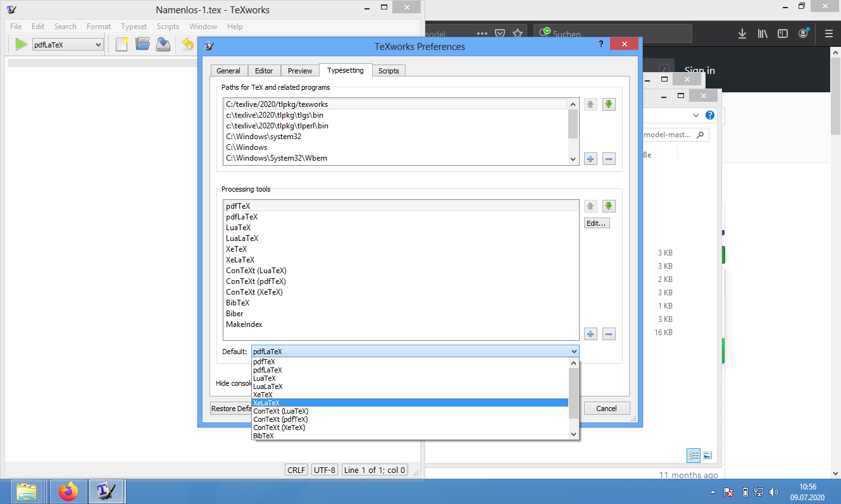The width and height of the screenshot is (841, 504).
Task: Click the CRLF line ending status button
Action: click(x=296, y=470)
